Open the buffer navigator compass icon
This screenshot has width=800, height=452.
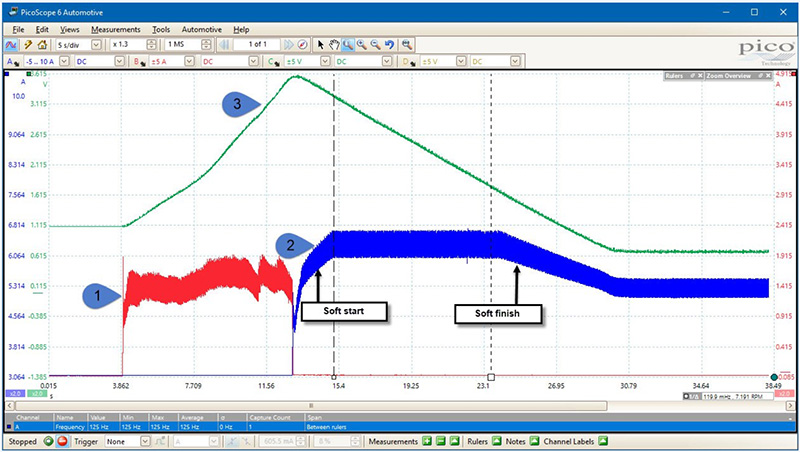(303, 44)
